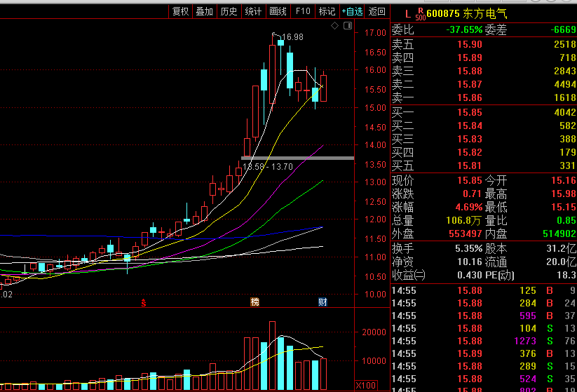
Task: Open the 叠加 overlay option
Action: (x=205, y=11)
